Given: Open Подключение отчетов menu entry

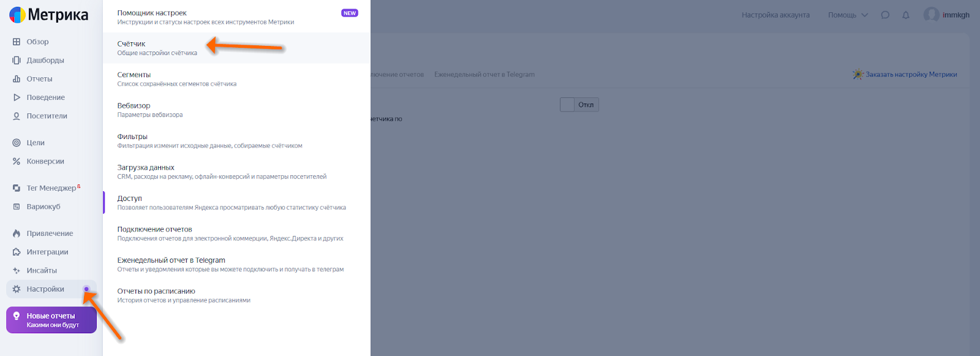Looking at the screenshot, I should coord(236,233).
